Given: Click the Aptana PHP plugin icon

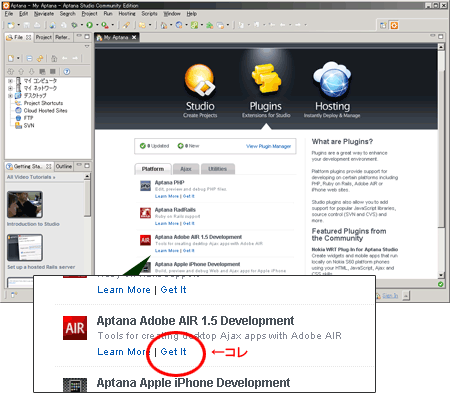Looking at the screenshot, I should (x=145, y=186).
